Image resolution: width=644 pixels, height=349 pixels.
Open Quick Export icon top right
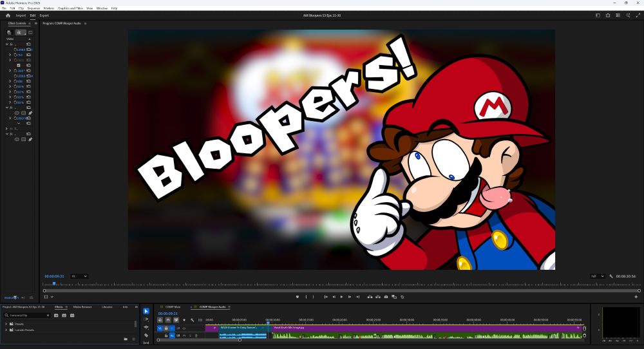click(608, 15)
